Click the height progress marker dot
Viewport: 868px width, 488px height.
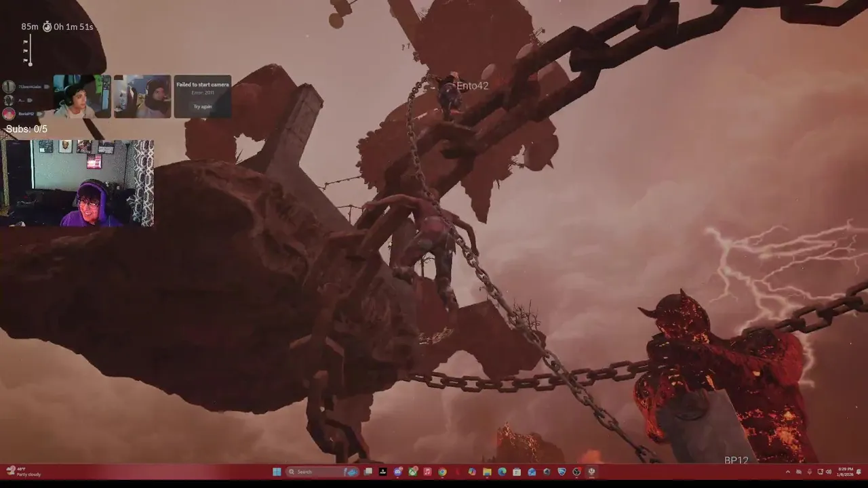click(31, 64)
